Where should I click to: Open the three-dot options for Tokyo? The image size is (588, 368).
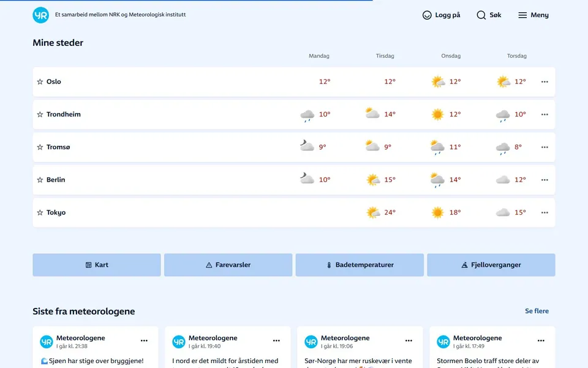pyautogui.click(x=545, y=213)
